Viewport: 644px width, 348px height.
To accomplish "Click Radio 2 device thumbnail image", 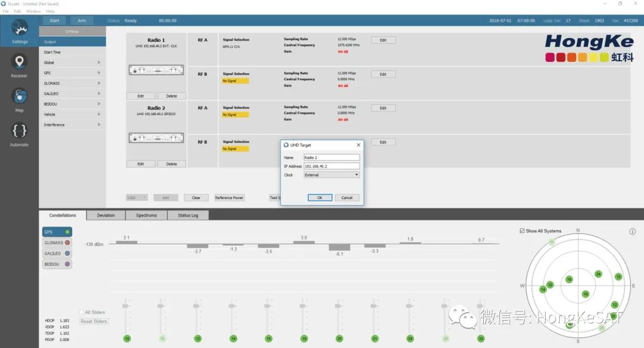I will click(156, 138).
